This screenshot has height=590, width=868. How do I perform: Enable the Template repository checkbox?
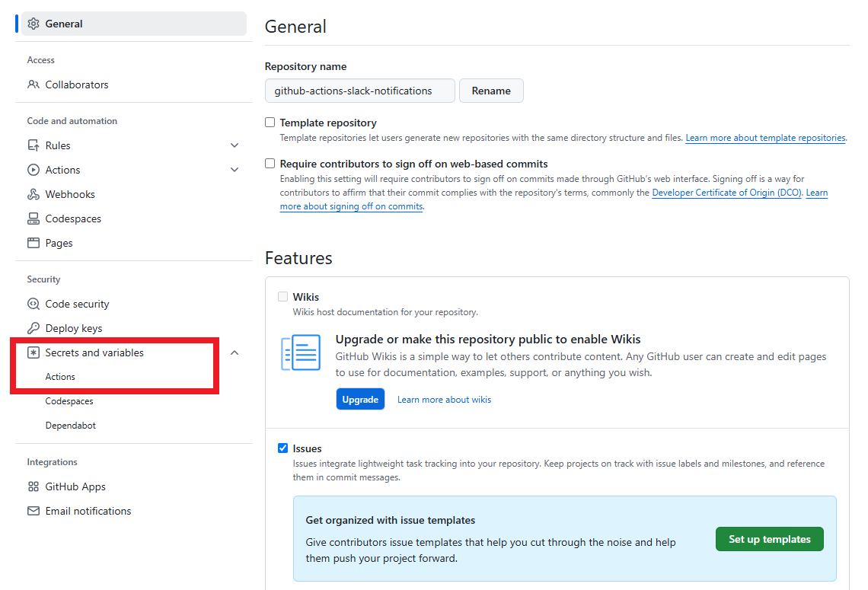pos(270,123)
